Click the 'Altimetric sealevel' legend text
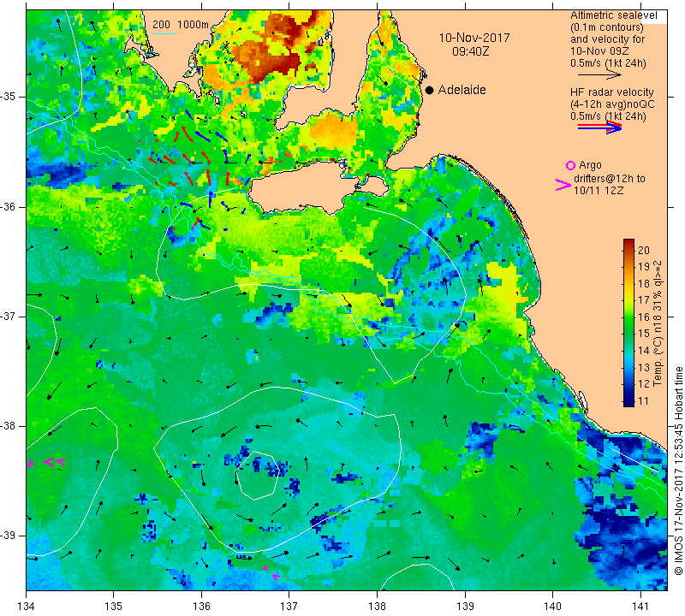 point(613,15)
